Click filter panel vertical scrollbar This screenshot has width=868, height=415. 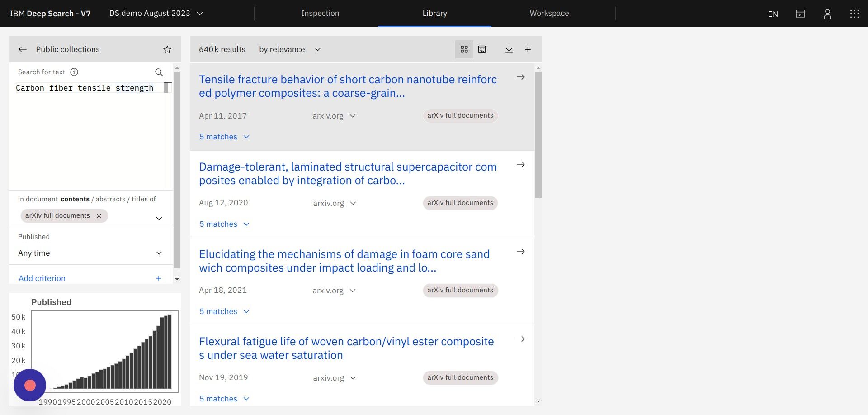click(x=177, y=170)
